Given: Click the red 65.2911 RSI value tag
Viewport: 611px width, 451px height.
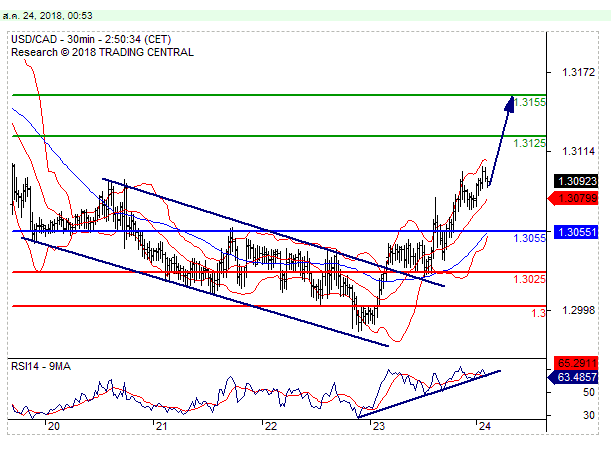Looking at the screenshot, I should pyautogui.click(x=576, y=363).
